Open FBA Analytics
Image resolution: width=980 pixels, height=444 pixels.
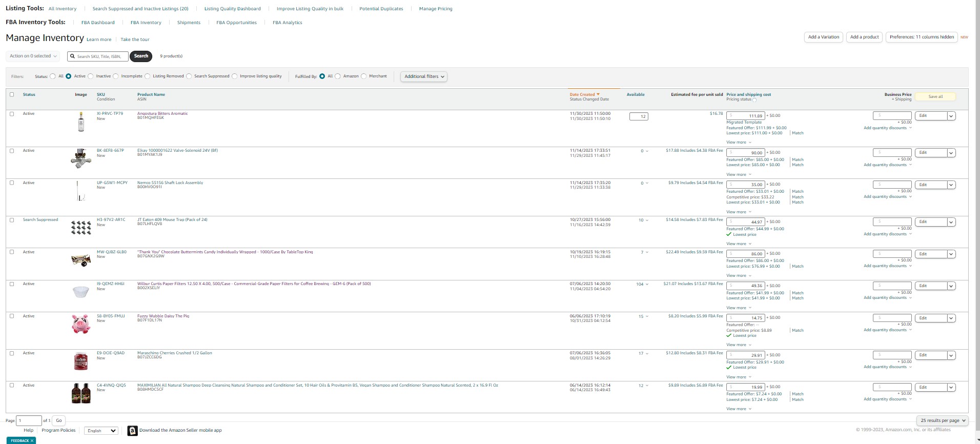tap(288, 23)
